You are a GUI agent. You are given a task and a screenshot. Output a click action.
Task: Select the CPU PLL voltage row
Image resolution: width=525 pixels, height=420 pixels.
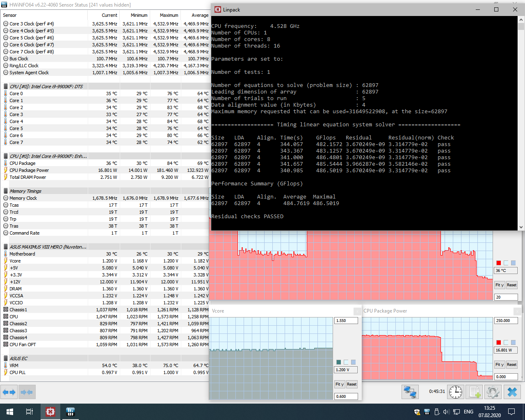[105, 372]
